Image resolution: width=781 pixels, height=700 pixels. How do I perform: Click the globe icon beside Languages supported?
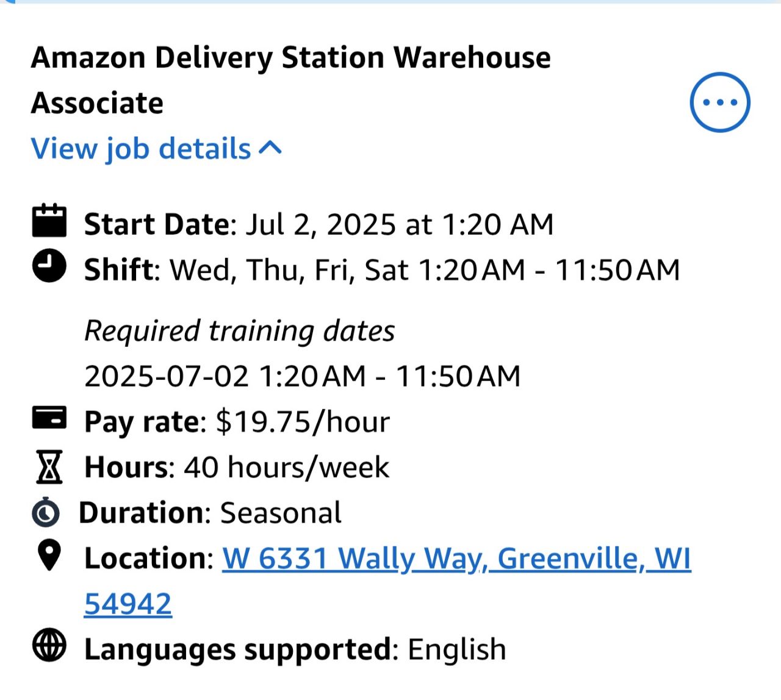[x=49, y=646]
